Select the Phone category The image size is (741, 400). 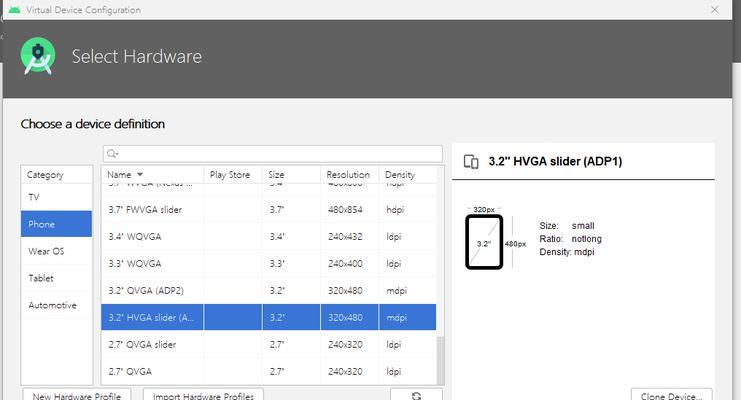click(x=57, y=224)
